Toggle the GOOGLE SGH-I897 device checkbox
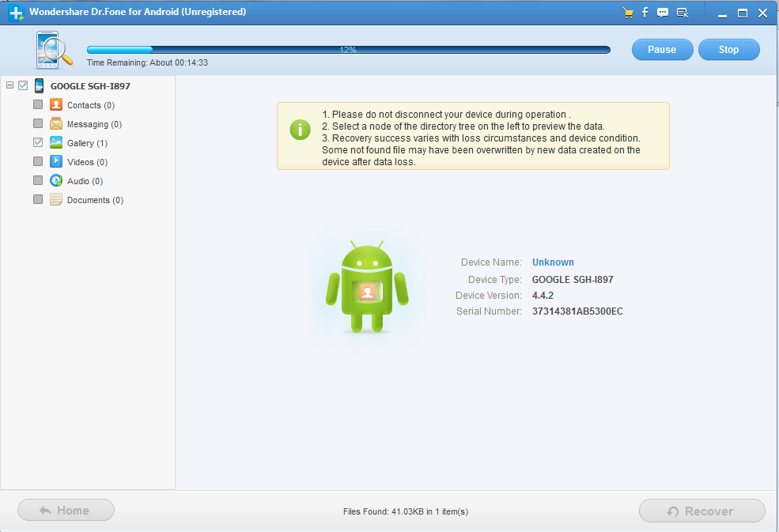 point(23,85)
